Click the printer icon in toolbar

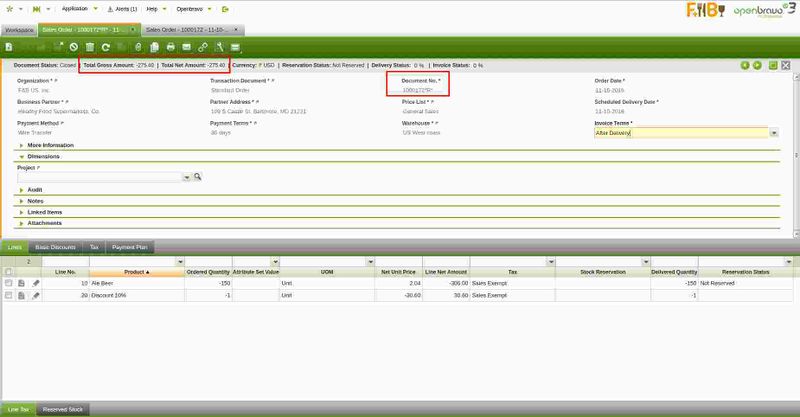click(x=172, y=47)
